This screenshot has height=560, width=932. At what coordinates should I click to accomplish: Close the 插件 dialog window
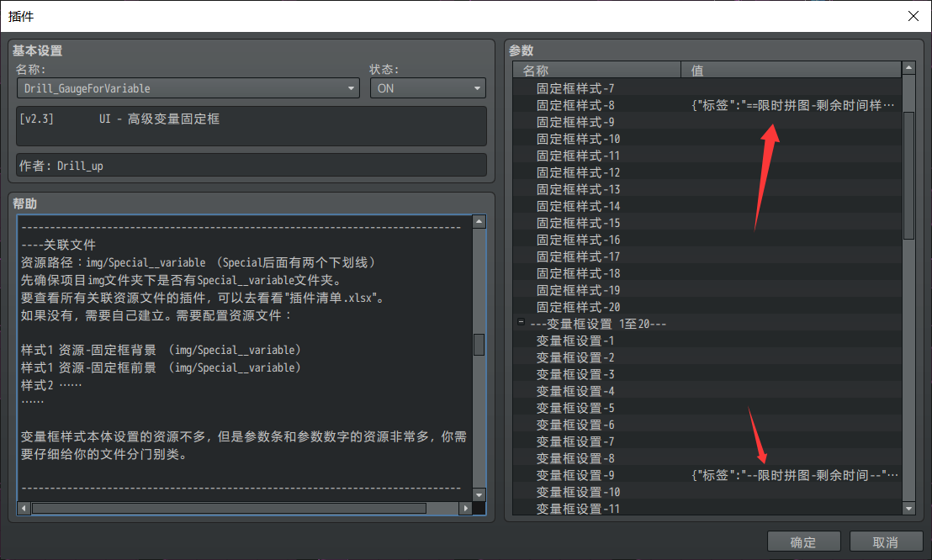(913, 16)
